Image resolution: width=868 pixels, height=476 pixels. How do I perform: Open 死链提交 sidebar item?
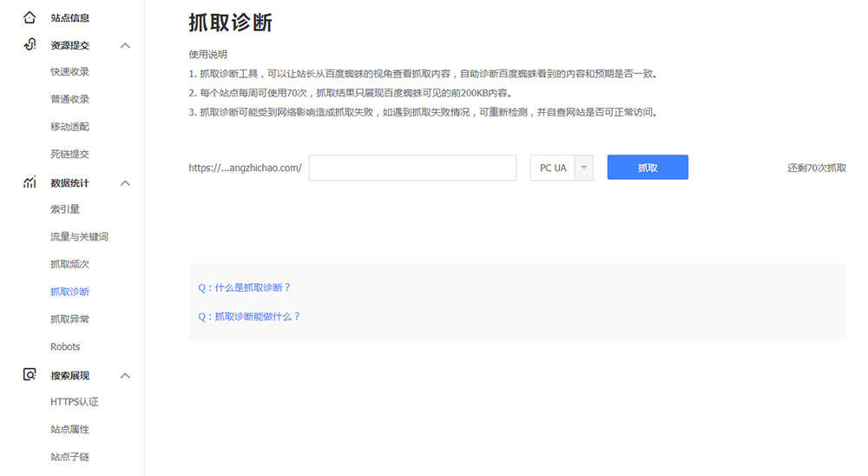pos(69,154)
